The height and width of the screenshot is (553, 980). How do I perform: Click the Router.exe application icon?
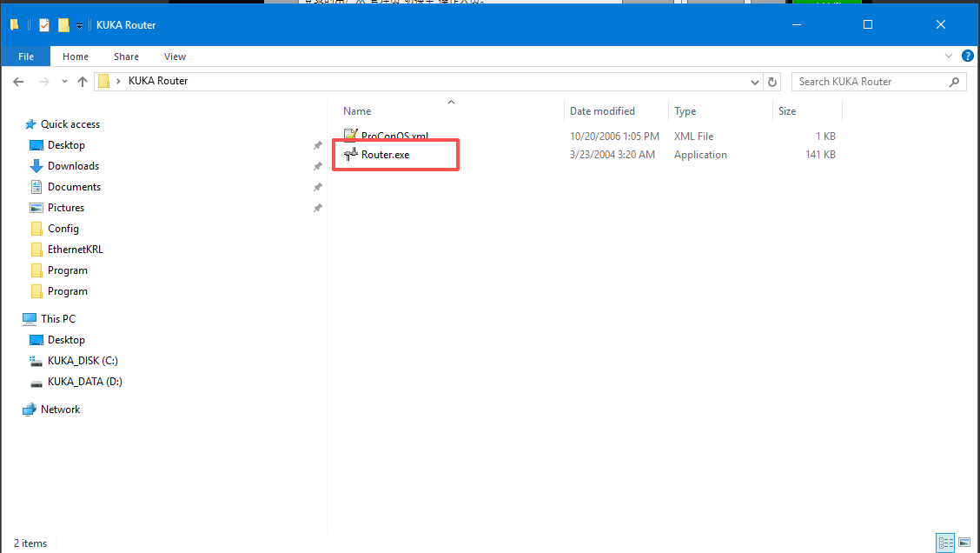[x=351, y=154]
